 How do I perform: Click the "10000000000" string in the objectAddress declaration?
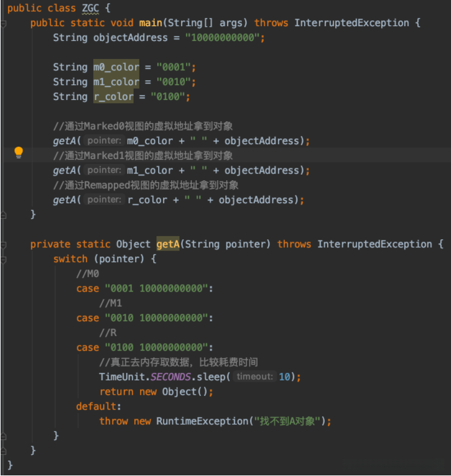pos(222,38)
